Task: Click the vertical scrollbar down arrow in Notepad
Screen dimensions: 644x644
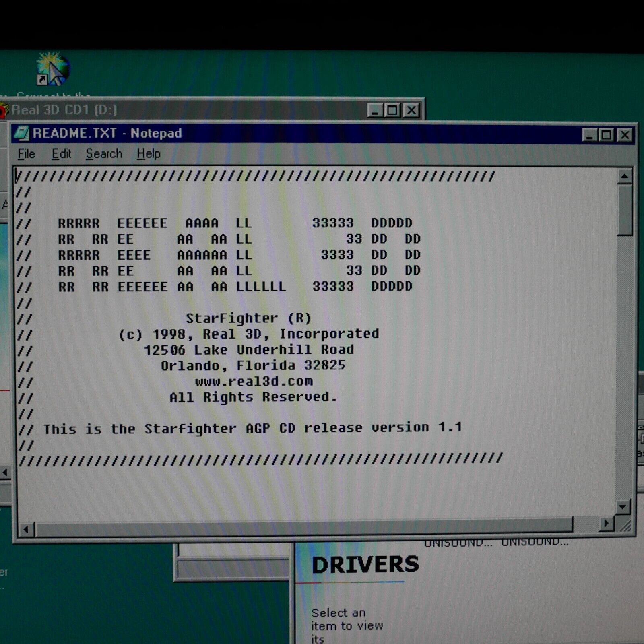Action: (x=623, y=507)
